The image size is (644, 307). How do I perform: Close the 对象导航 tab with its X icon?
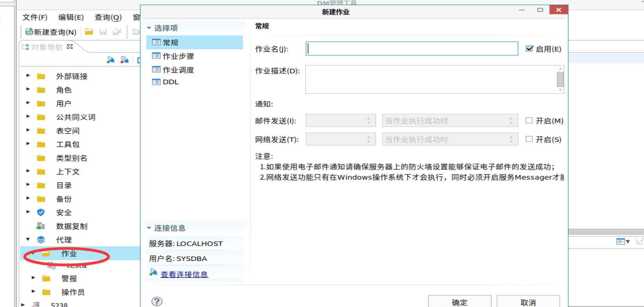click(70, 46)
